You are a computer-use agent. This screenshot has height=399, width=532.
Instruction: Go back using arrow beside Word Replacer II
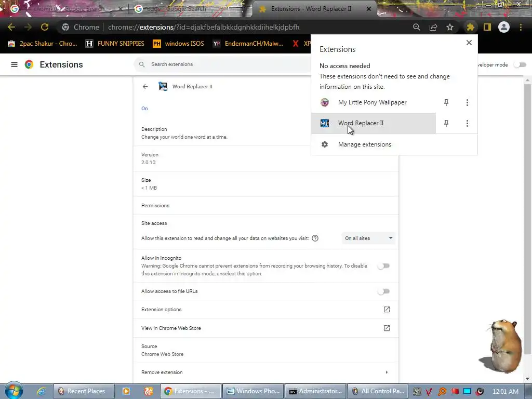tap(145, 87)
